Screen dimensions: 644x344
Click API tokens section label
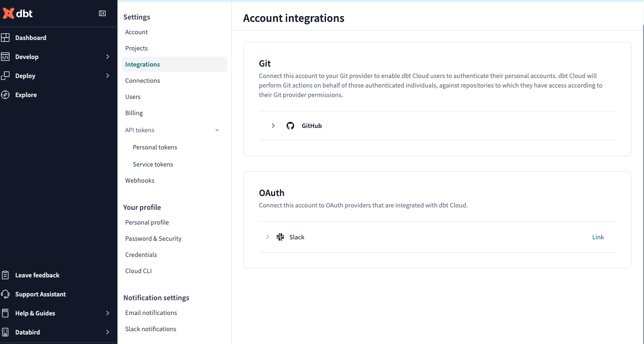(140, 130)
